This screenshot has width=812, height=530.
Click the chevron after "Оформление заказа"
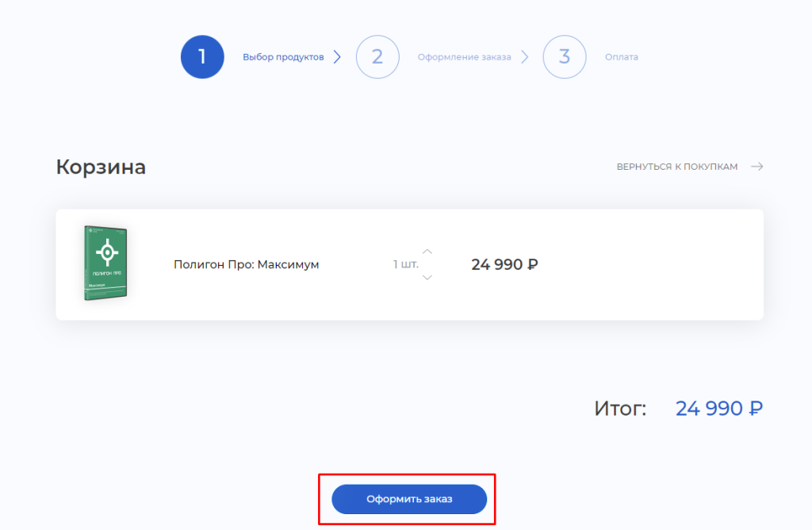(524, 57)
